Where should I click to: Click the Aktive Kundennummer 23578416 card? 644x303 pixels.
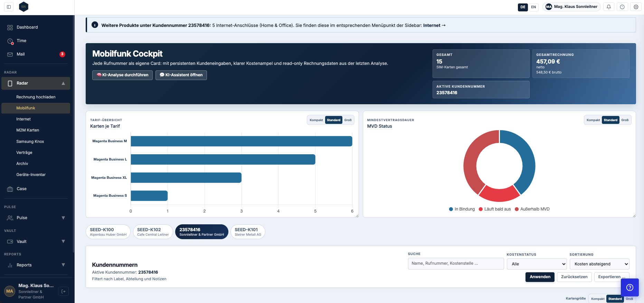click(x=481, y=89)
